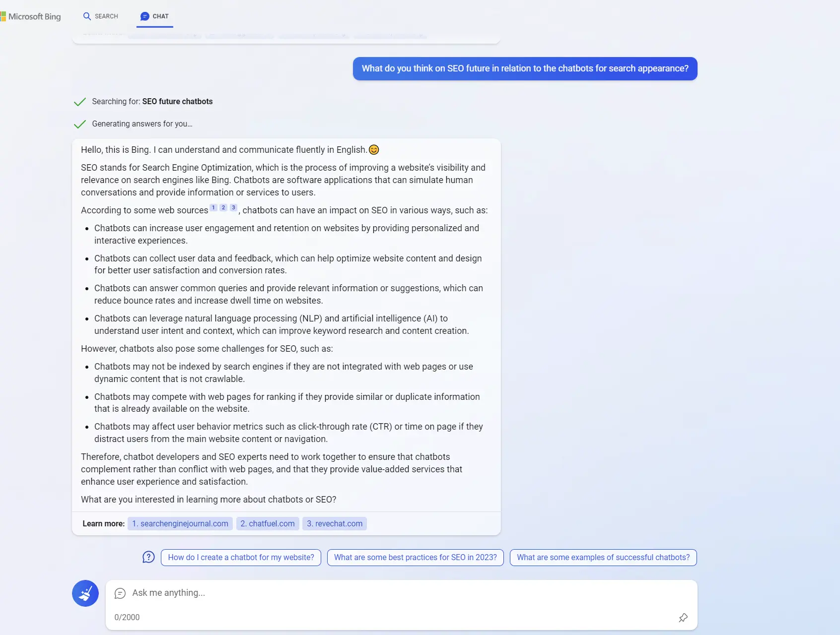Click the chat bubble icon beside CHAT
Viewport: 840px width, 635px height.
point(144,16)
